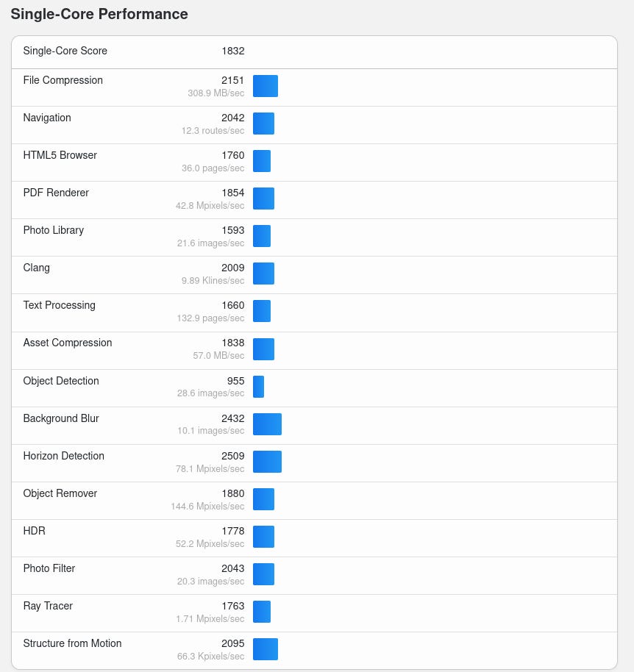Select the Single-Core Performance heading

[99, 14]
